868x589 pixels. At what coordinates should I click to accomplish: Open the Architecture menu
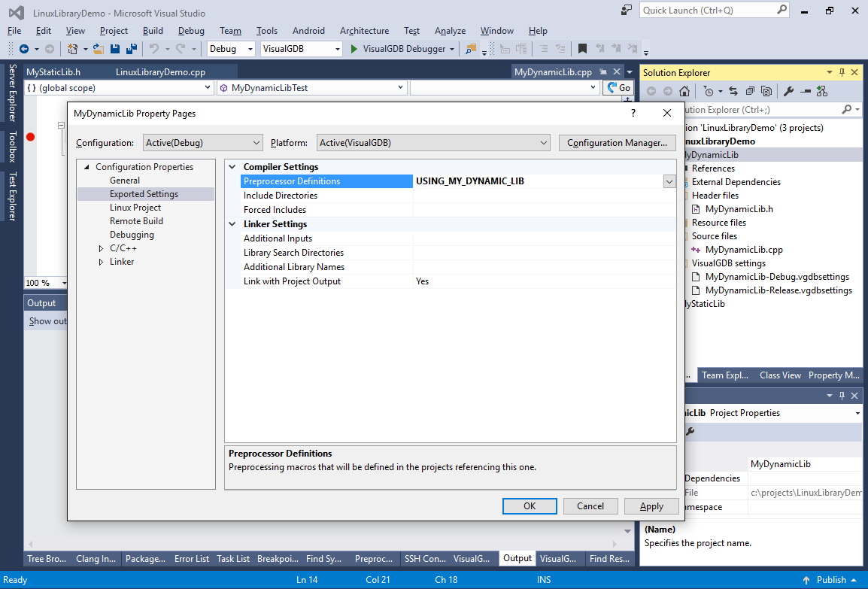click(364, 31)
